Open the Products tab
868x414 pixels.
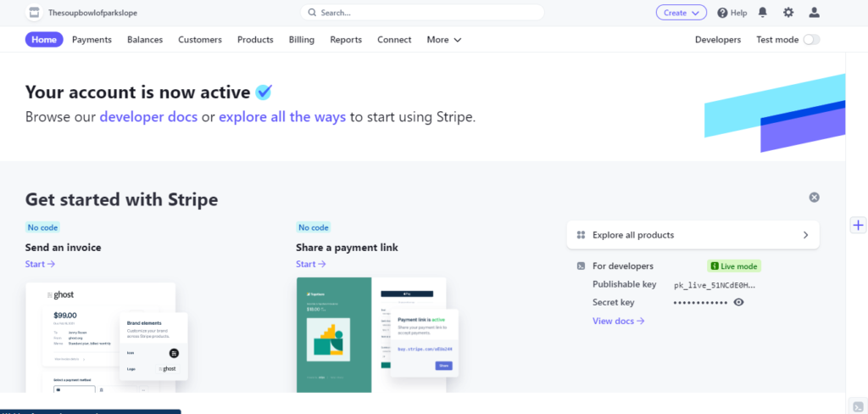[x=255, y=39]
